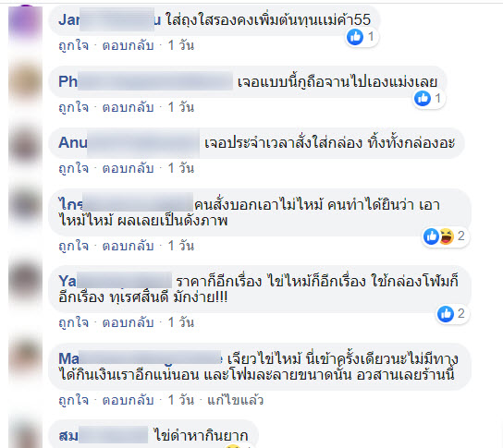Click ถูกใจ under Jar's comment
503x448 pixels.
click(73, 45)
